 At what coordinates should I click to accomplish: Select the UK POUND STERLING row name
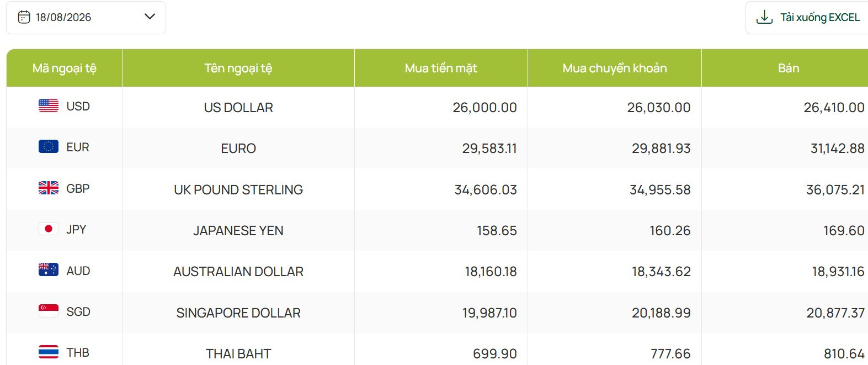238,190
